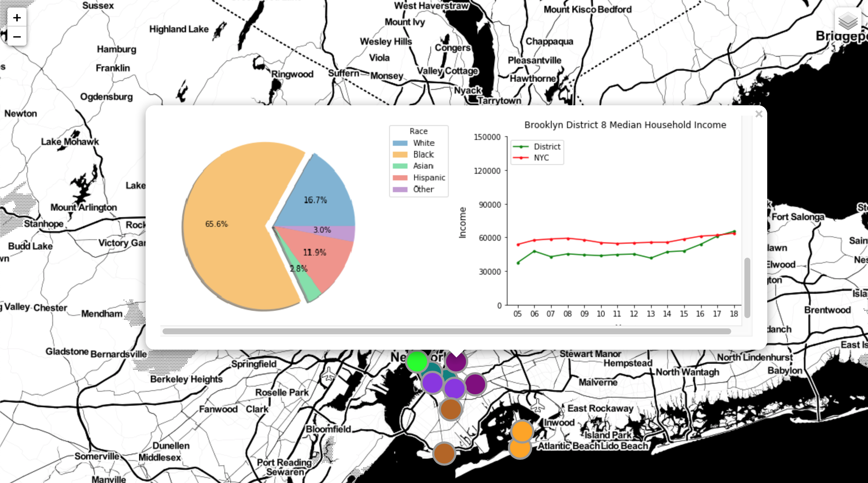Select the upper orange circle marker
The height and width of the screenshot is (483, 868).
pos(522,431)
